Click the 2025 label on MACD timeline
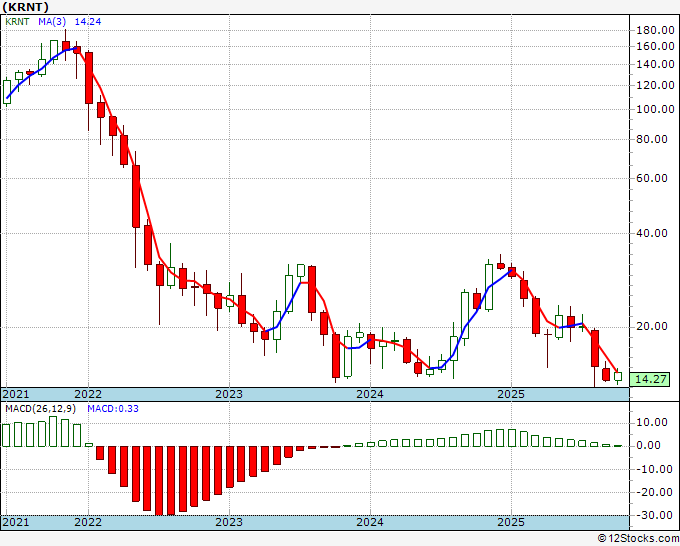Viewport: 680px width, 546px height. click(511, 522)
